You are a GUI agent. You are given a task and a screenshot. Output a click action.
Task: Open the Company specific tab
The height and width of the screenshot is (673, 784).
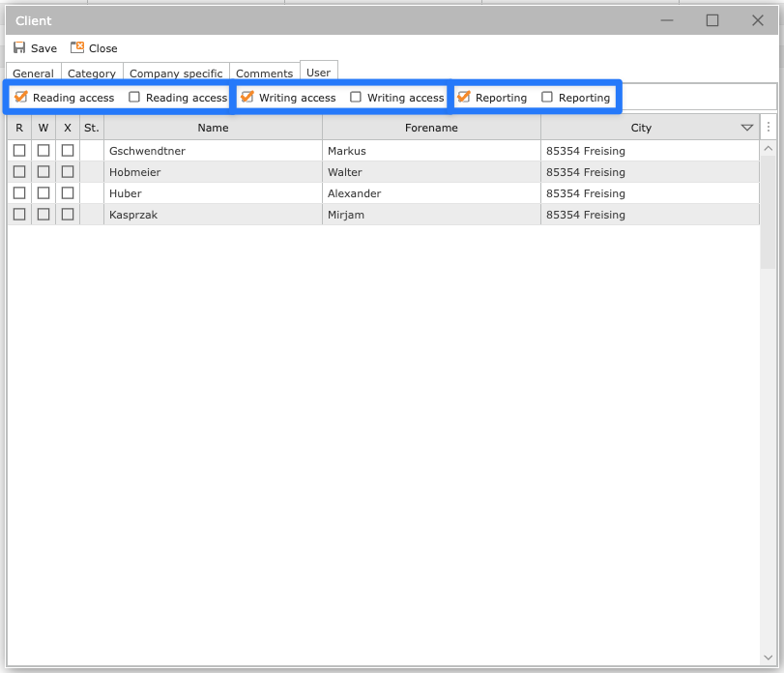[x=176, y=73]
